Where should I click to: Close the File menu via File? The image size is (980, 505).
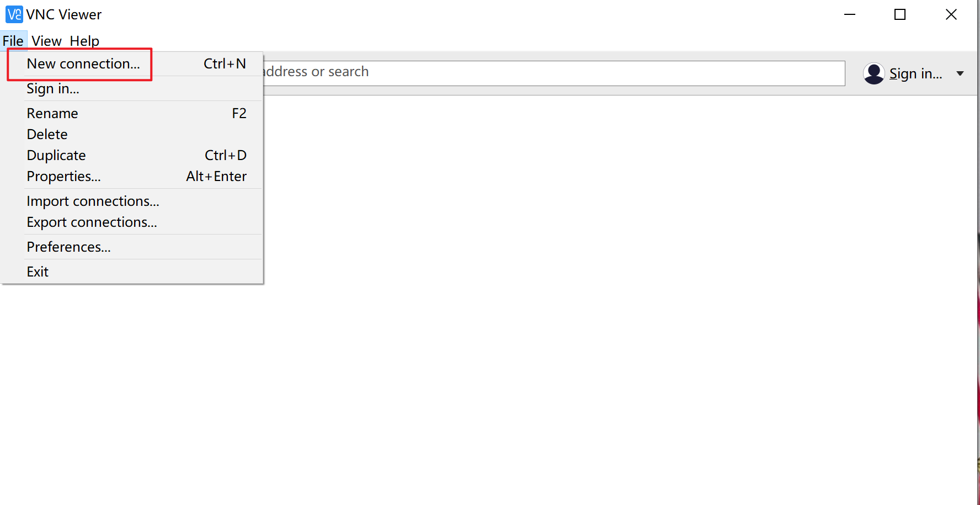click(13, 41)
